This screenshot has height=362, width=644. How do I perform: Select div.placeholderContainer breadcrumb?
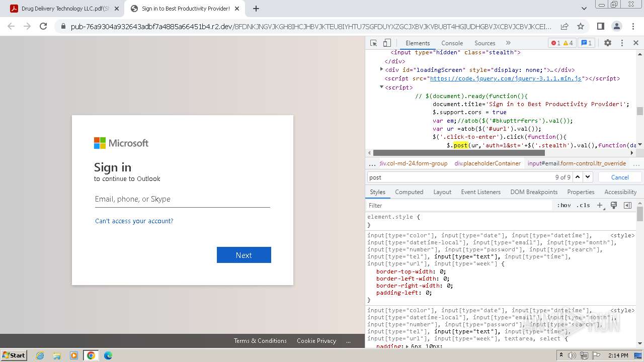(488, 163)
